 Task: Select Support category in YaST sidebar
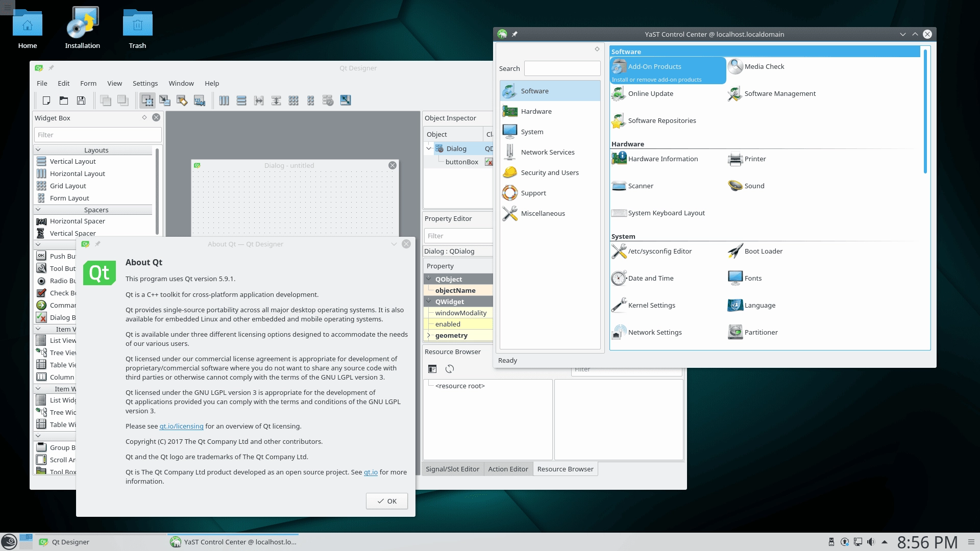click(550, 193)
